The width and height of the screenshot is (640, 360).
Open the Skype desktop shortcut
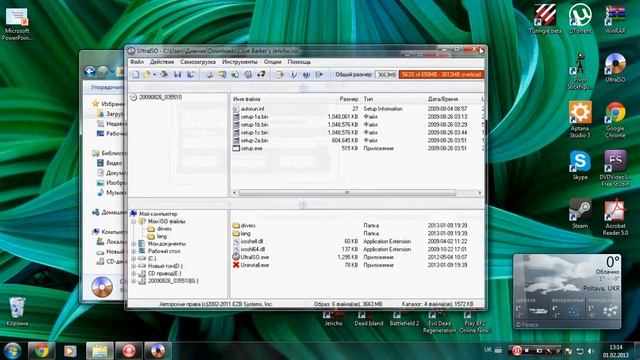[x=580, y=165]
